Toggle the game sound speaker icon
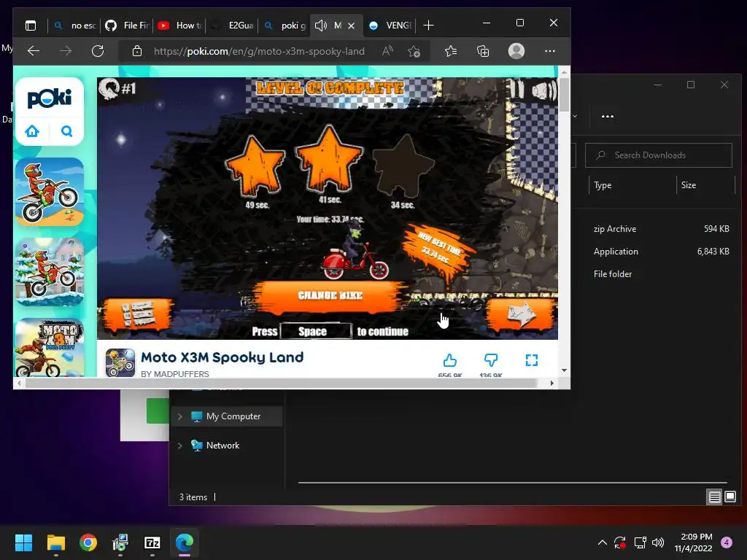 click(x=544, y=90)
